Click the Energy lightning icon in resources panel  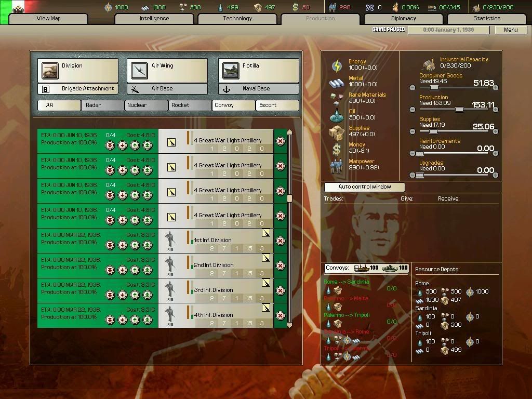(x=337, y=66)
